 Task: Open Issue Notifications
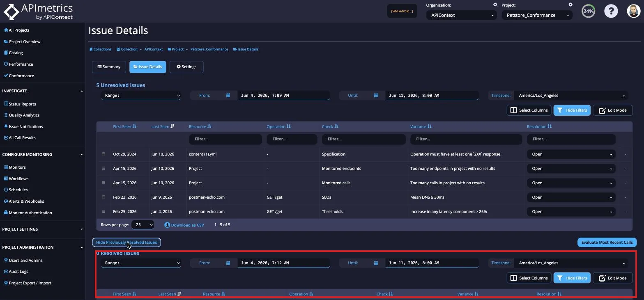[23, 126]
